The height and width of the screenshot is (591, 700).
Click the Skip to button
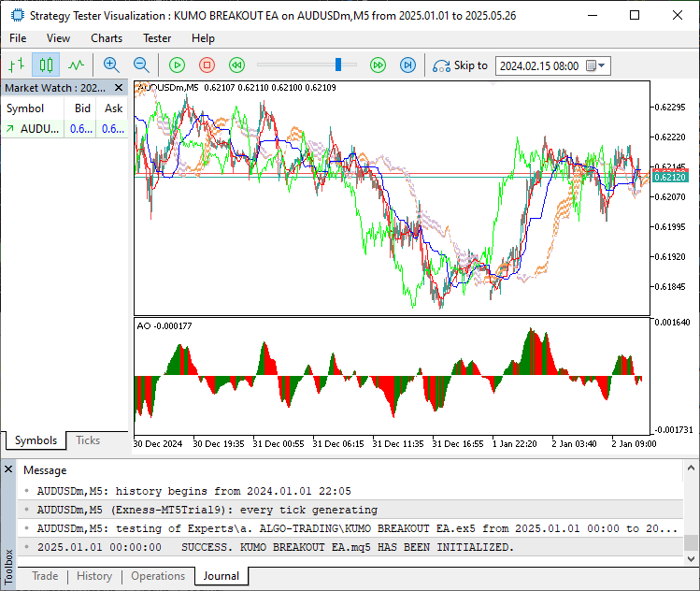[460, 65]
